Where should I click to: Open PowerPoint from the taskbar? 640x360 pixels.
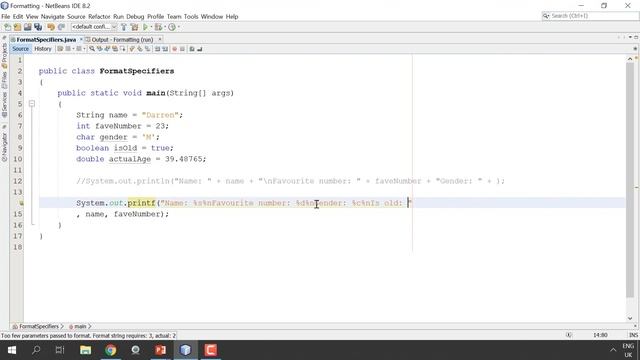point(160,350)
